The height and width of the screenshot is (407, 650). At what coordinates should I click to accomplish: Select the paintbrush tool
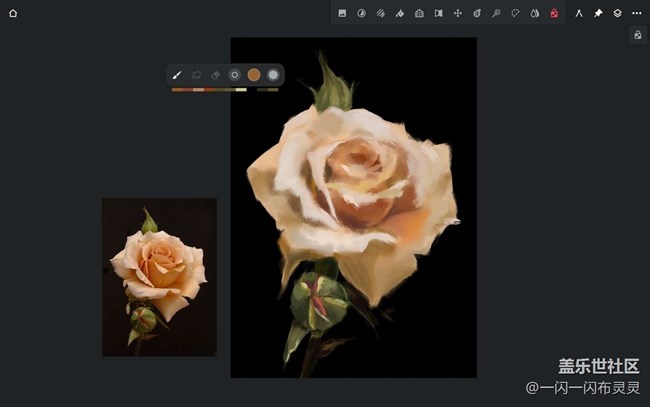[x=177, y=74]
